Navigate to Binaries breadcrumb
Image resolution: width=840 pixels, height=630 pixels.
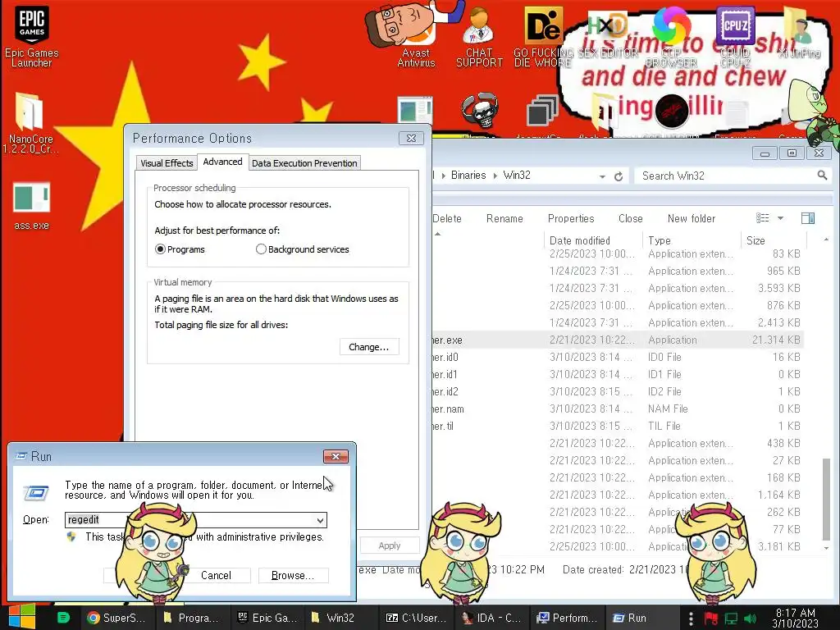(468, 176)
